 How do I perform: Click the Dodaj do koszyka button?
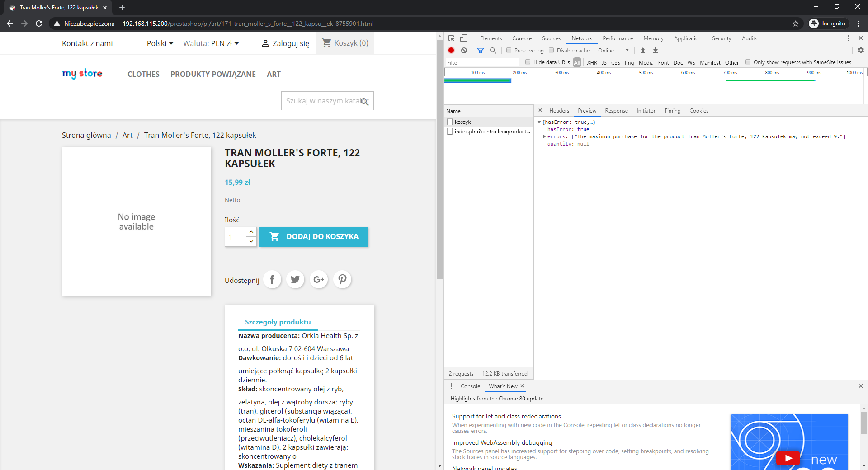tap(314, 237)
